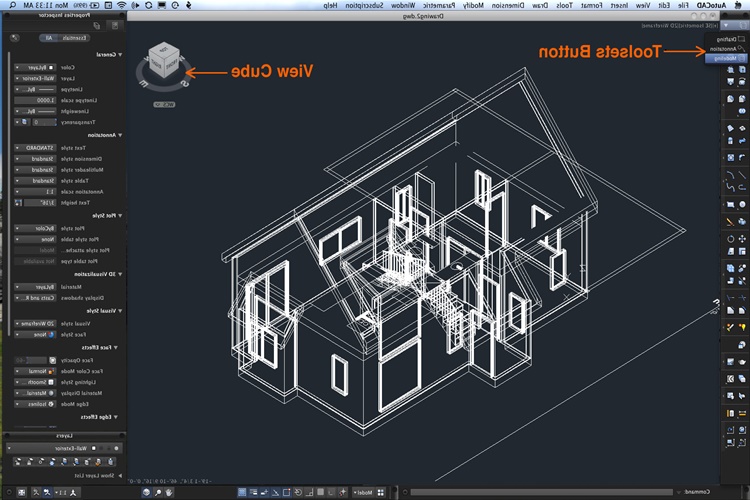Select the circular Rotate tool in tool palette
This screenshot has height=500, width=750.
click(x=731, y=239)
